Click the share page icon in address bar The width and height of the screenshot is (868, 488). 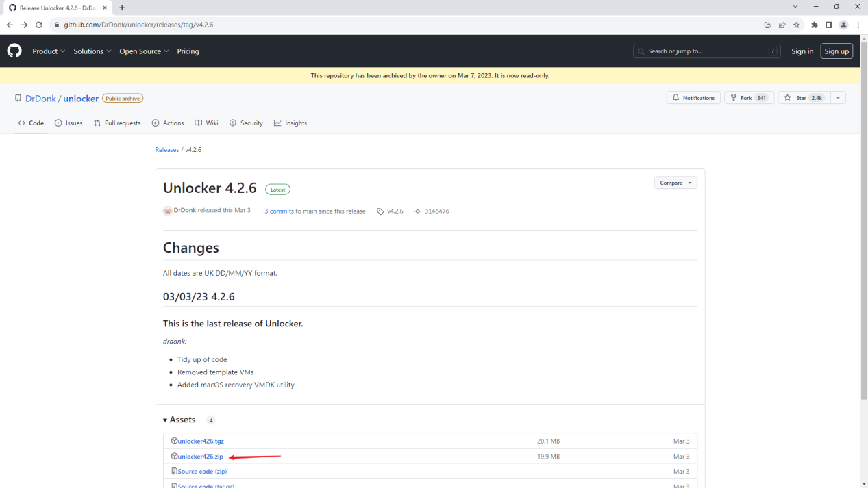click(782, 25)
